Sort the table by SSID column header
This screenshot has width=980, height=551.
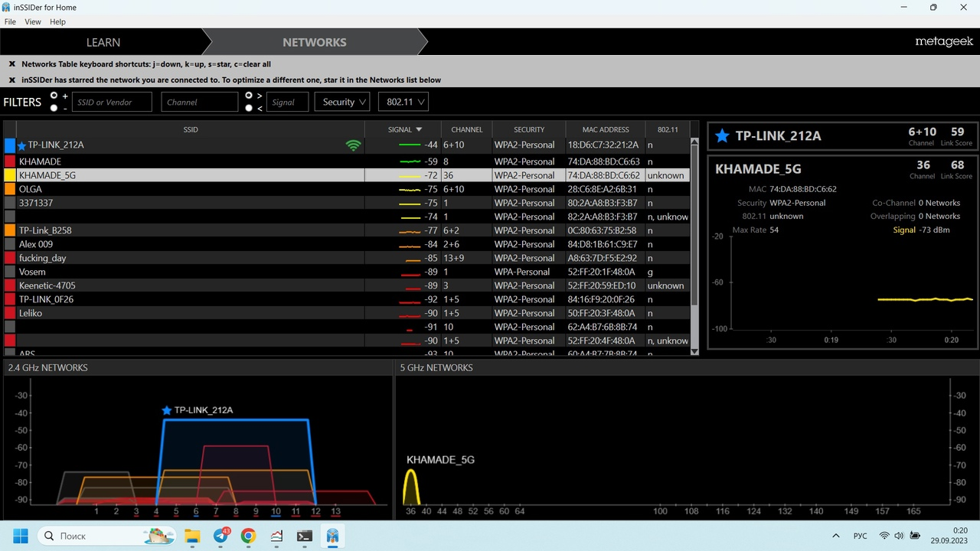[191, 129]
